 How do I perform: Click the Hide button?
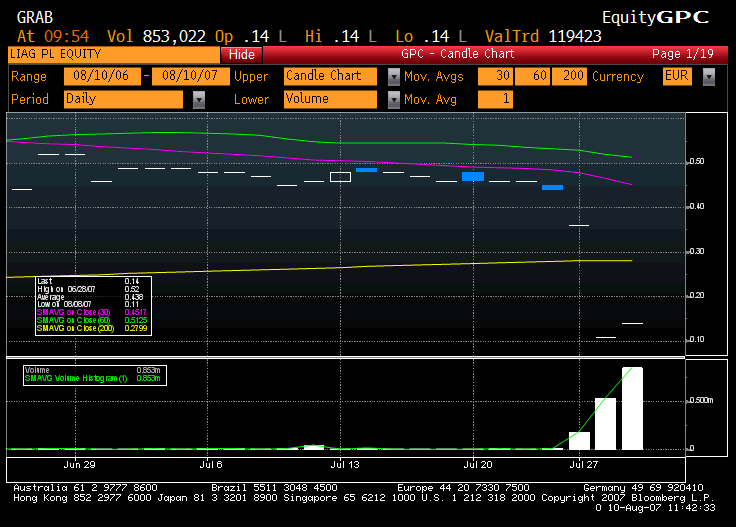click(241, 54)
